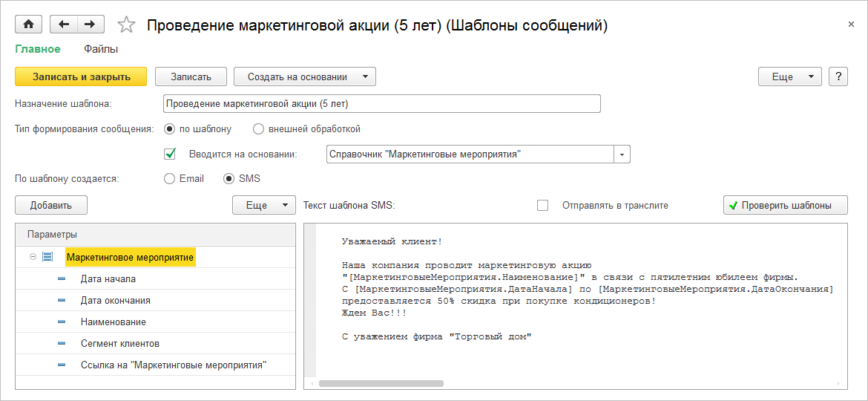Image resolution: width=868 pixels, height=401 pixels.
Task: Open help with the question mark button
Action: pyautogui.click(x=838, y=76)
